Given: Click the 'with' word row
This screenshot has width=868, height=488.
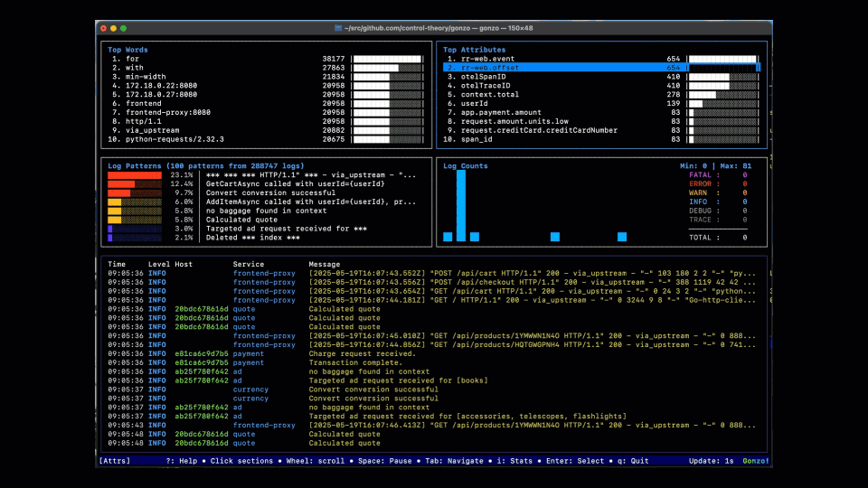Looking at the screenshot, I should 267,68.
